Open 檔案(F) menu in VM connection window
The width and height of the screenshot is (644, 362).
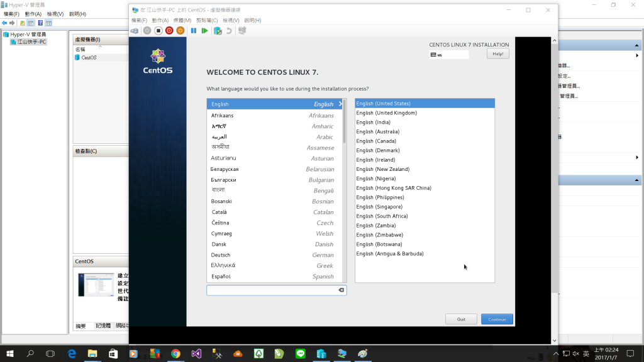[139, 20]
